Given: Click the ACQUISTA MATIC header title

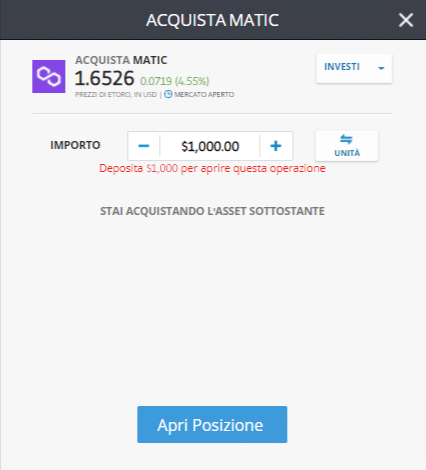Looking at the screenshot, I should 212,20.
